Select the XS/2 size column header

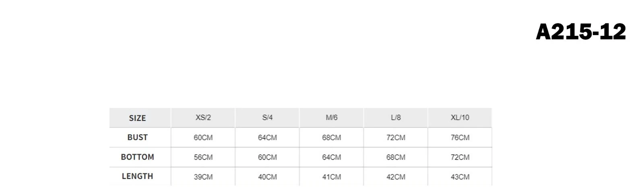coord(203,118)
